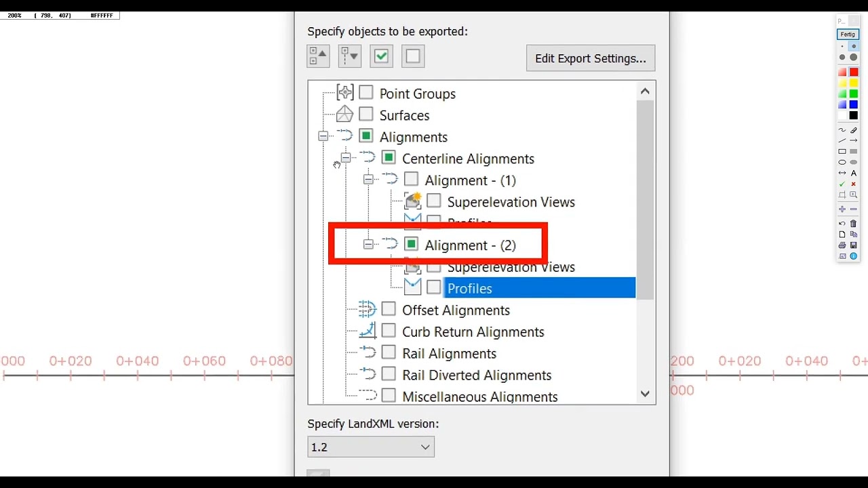Toggle the Alignment - (2) checkbox
Screen dimensions: 868x488
tap(411, 244)
